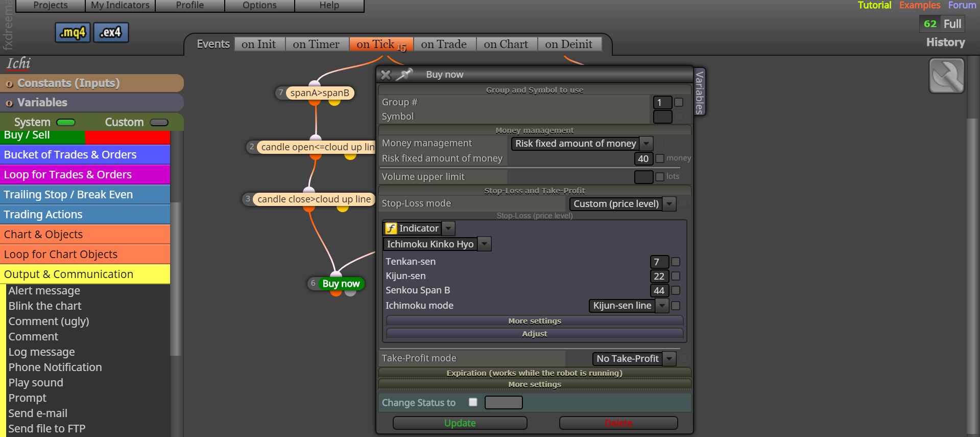Open the Forum link
This screenshot has width=980, height=437.
962,5
